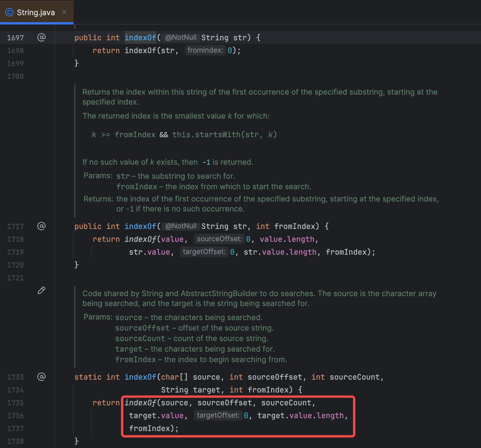Click target.value.length inside the highlighted region
Screen dimensions: 481x448
[x=302, y=415]
